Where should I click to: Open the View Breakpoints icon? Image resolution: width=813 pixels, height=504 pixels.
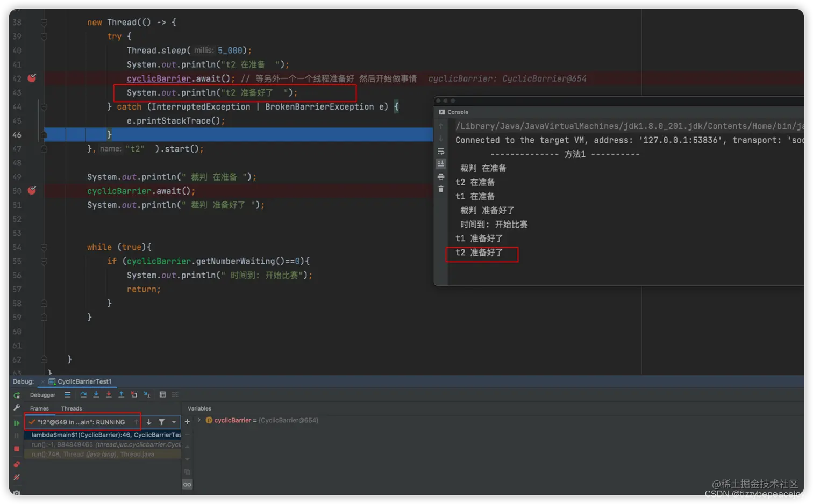tap(17, 464)
